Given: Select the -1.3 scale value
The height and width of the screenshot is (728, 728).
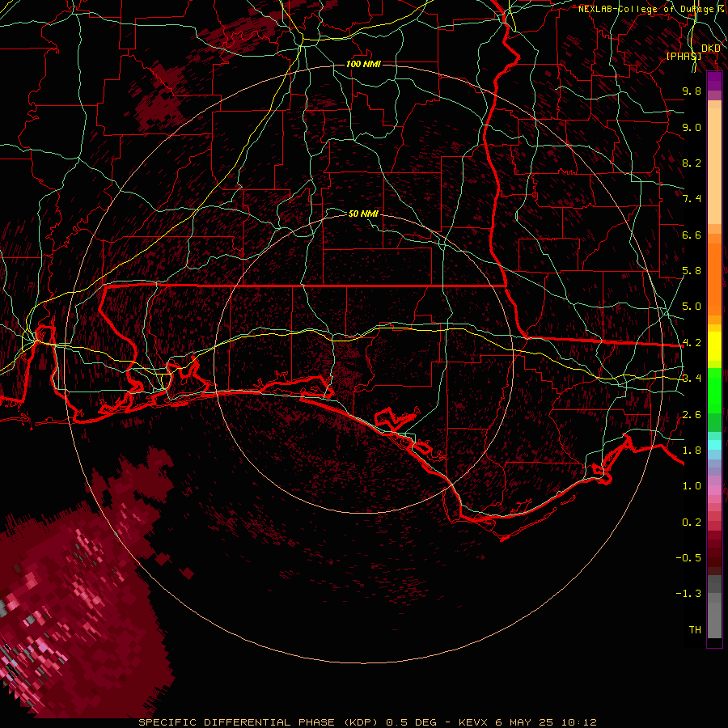Looking at the screenshot, I should coord(688,594).
